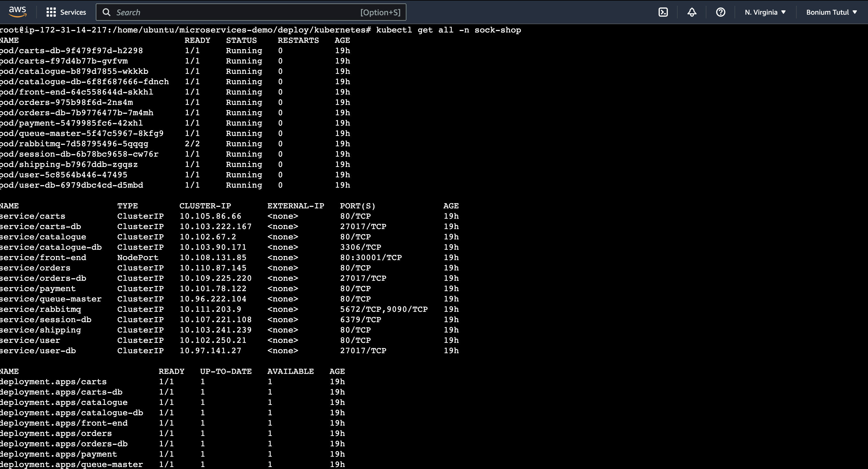
Task: Open Help using the question mark icon
Action: tap(721, 12)
